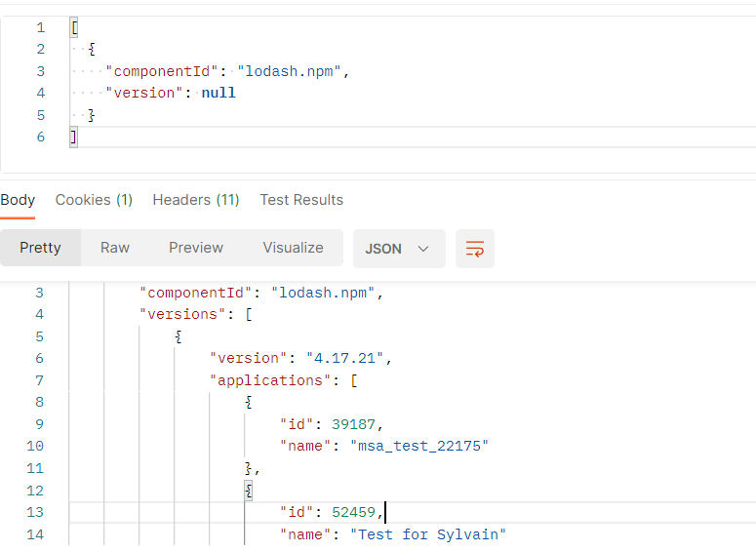Select the Pretty view mode
756x552 pixels.
40,248
